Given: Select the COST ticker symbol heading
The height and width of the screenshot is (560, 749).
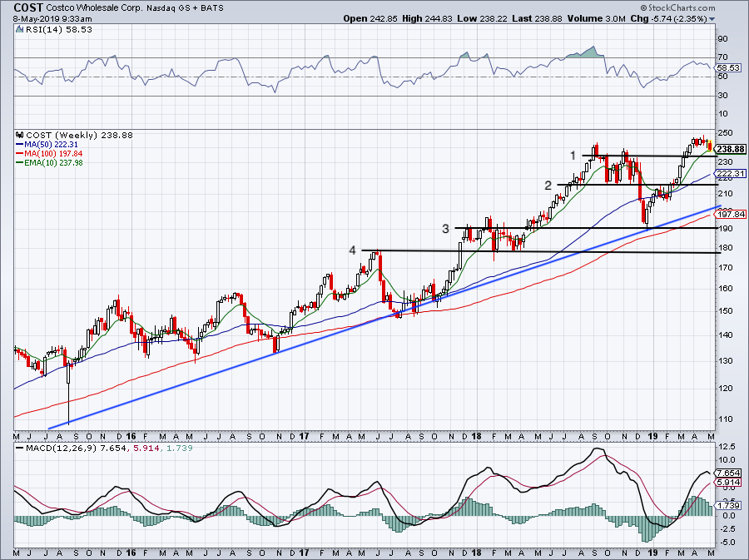Looking at the screenshot, I should coord(28,7).
